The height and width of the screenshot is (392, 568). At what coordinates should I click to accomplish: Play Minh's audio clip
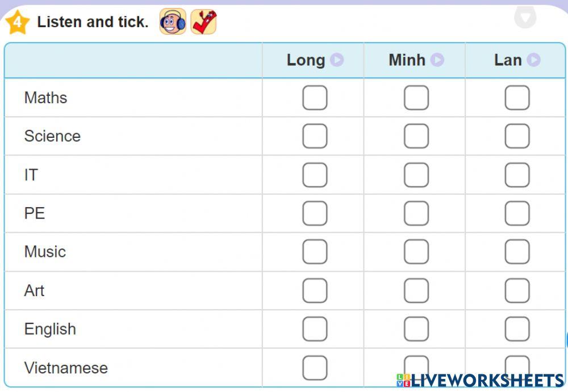coord(437,60)
